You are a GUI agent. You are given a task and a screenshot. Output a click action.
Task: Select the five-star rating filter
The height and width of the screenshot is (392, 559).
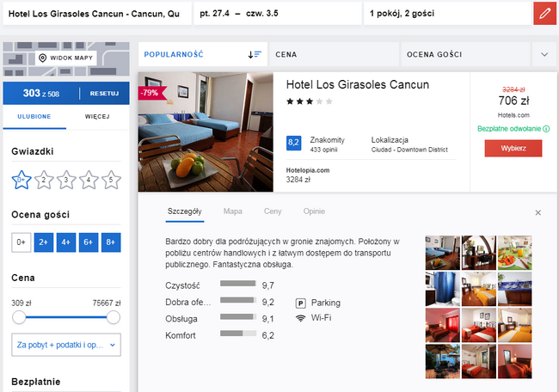[x=111, y=180]
